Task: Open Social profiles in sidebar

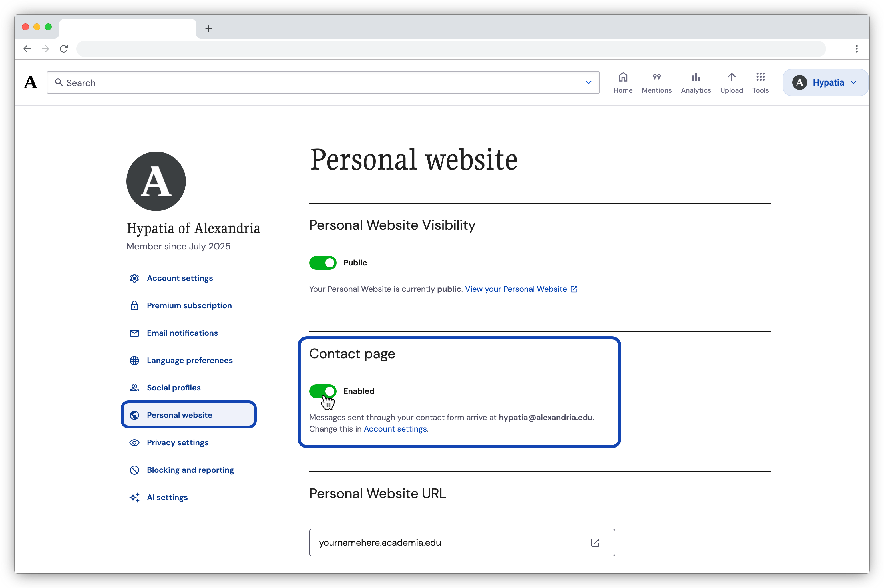Action: [x=174, y=388]
